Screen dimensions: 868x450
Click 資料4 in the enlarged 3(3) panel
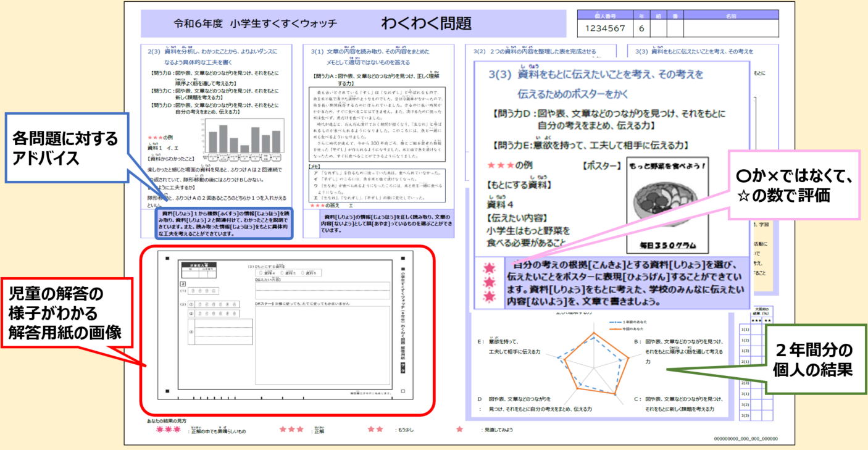point(501,204)
